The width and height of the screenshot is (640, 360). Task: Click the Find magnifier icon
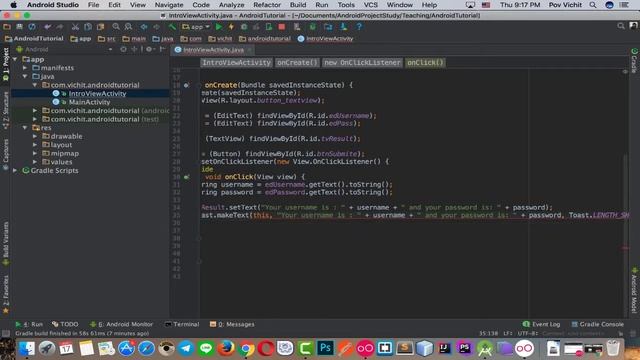[x=116, y=27]
